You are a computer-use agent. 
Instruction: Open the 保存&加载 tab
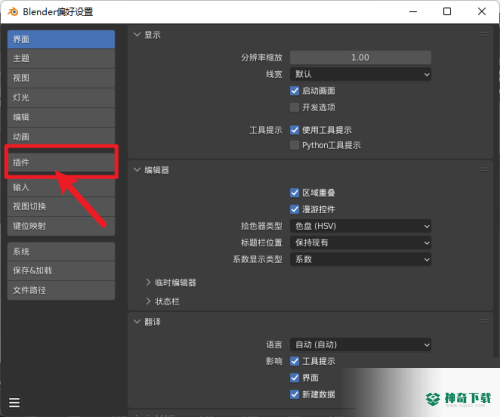point(61,271)
